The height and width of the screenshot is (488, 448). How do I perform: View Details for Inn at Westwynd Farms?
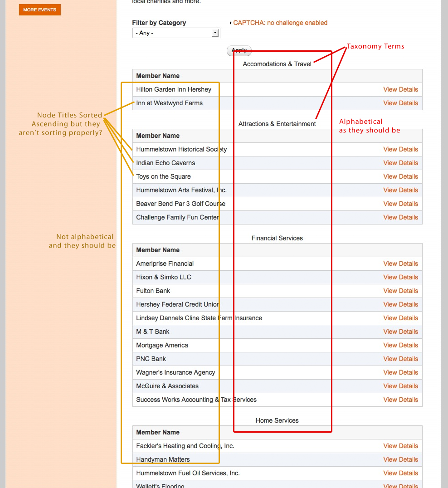click(400, 103)
